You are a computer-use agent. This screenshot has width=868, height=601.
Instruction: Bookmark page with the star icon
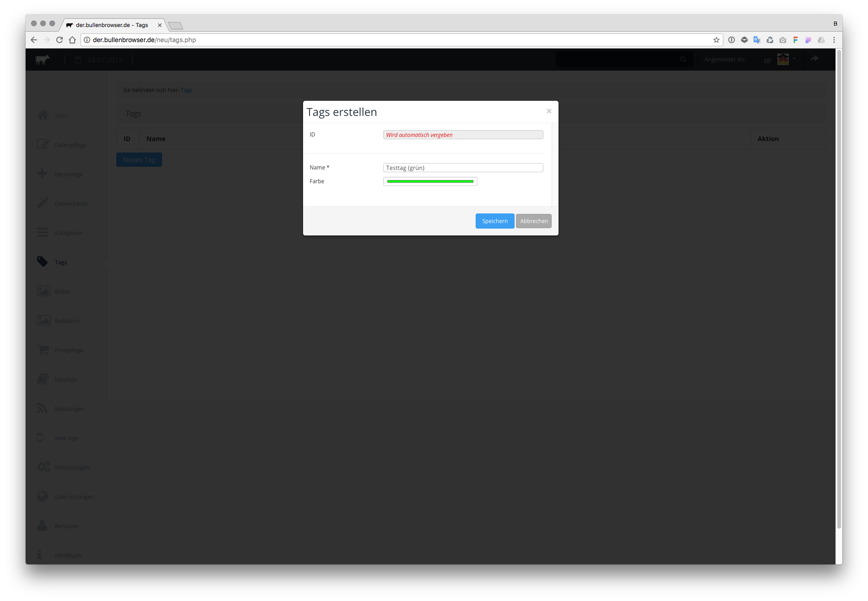(716, 40)
